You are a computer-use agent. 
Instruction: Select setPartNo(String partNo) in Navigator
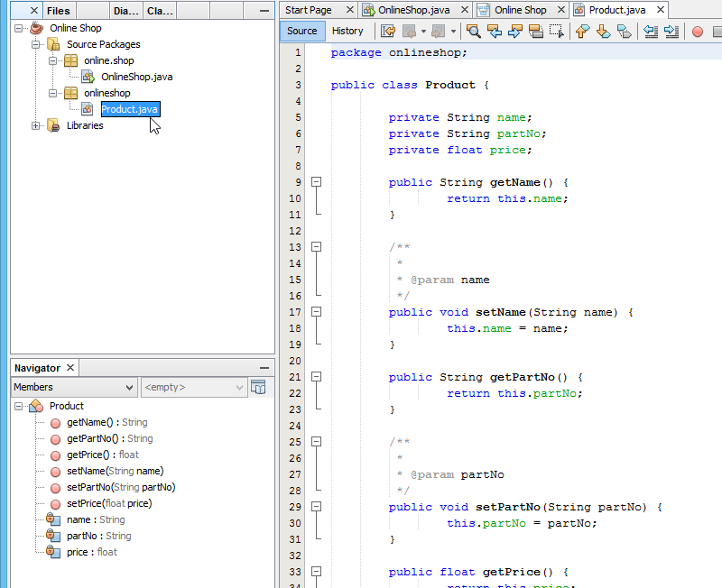[121, 487]
